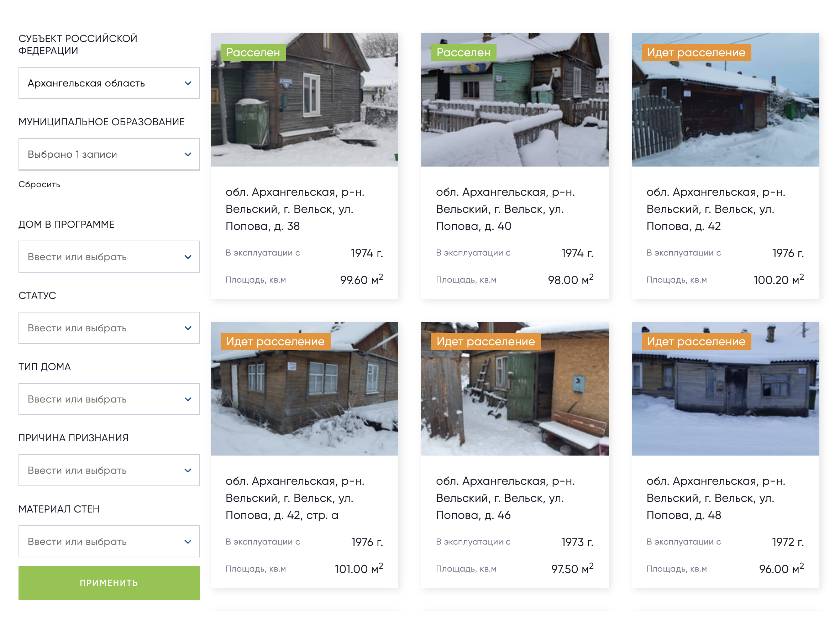The height and width of the screenshot is (641, 840).
Task: Click the year 1974 г. on д. 40 card
Action: coord(577,253)
